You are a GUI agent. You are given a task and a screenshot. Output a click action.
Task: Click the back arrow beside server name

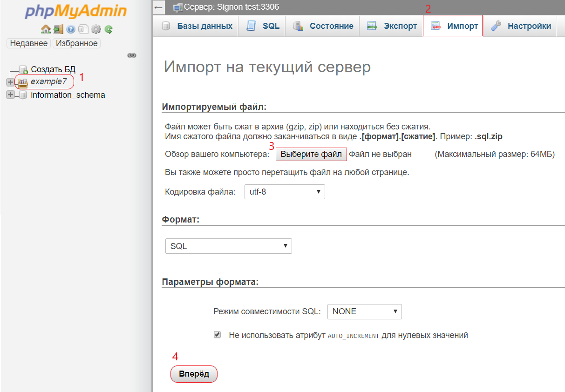click(x=158, y=7)
